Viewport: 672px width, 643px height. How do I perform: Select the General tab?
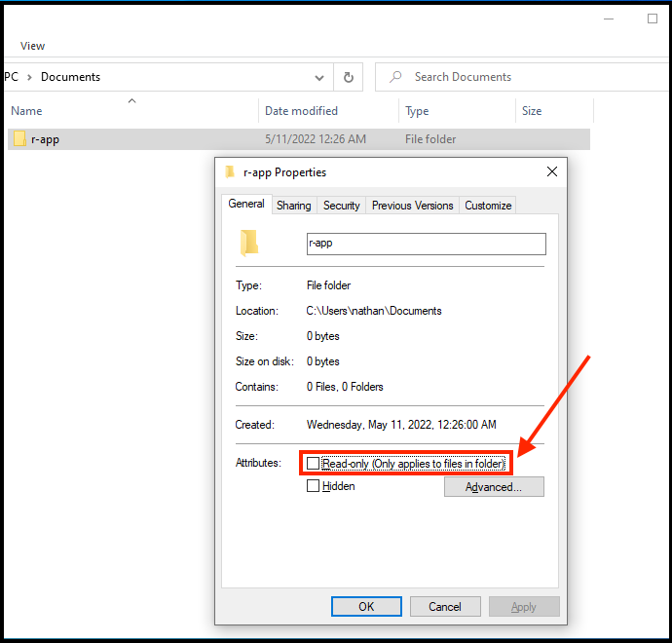coord(246,204)
